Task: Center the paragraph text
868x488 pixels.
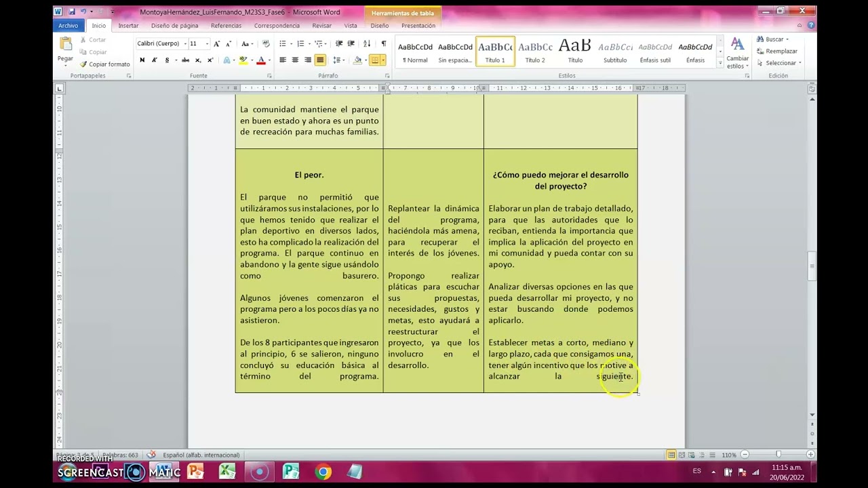Action: [x=295, y=60]
